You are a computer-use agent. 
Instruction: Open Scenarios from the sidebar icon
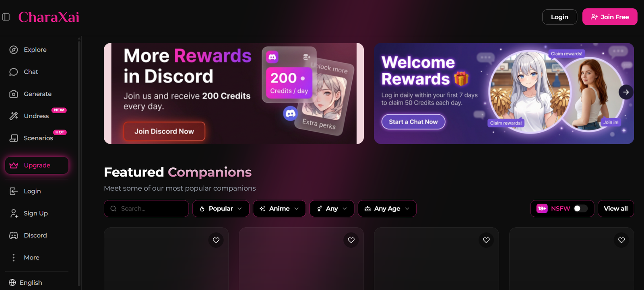click(14, 138)
